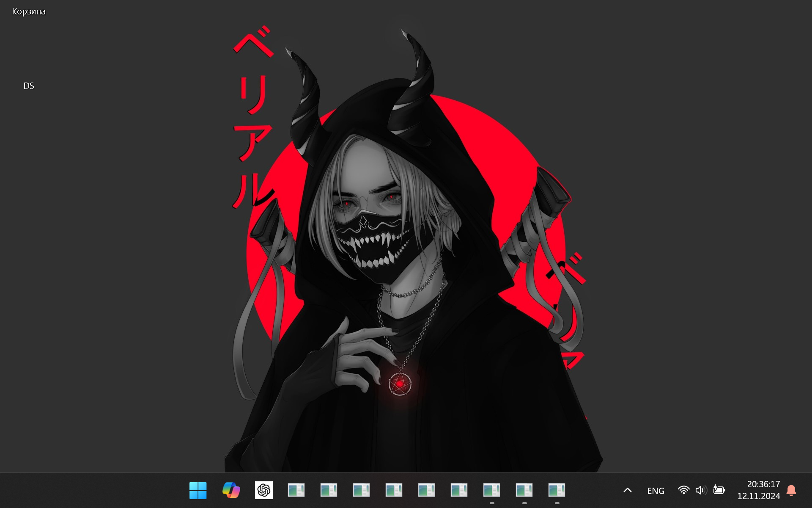Open the Windows Start menu
This screenshot has width=812, height=508.
198,490
